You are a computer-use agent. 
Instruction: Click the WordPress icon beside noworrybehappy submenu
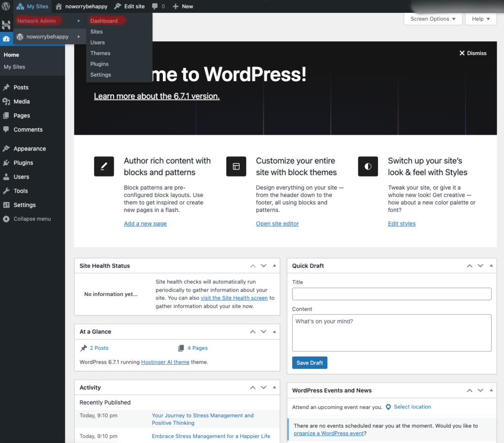tap(20, 36)
